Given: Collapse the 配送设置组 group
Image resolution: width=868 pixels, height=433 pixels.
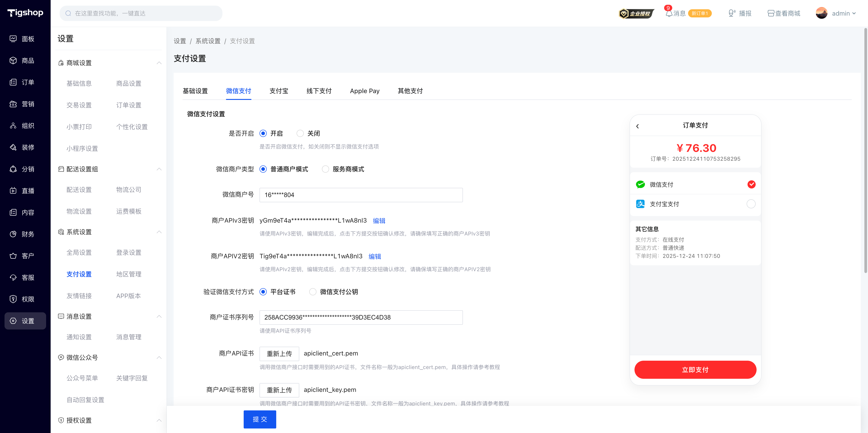Looking at the screenshot, I should (x=159, y=169).
